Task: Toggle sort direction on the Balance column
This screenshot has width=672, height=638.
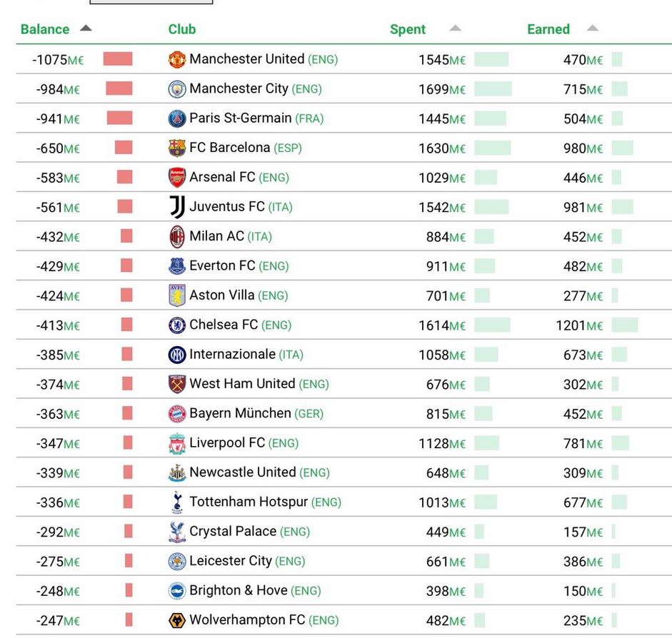Action: [x=85, y=29]
